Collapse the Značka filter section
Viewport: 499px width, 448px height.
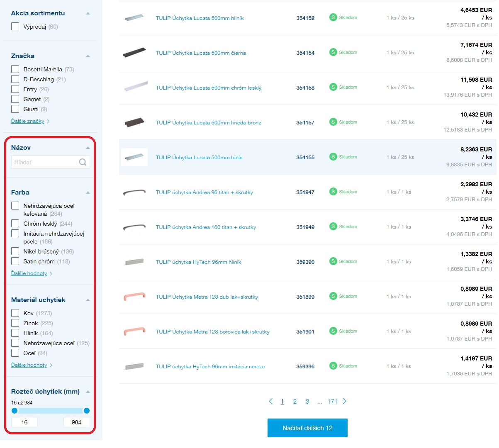(x=88, y=56)
